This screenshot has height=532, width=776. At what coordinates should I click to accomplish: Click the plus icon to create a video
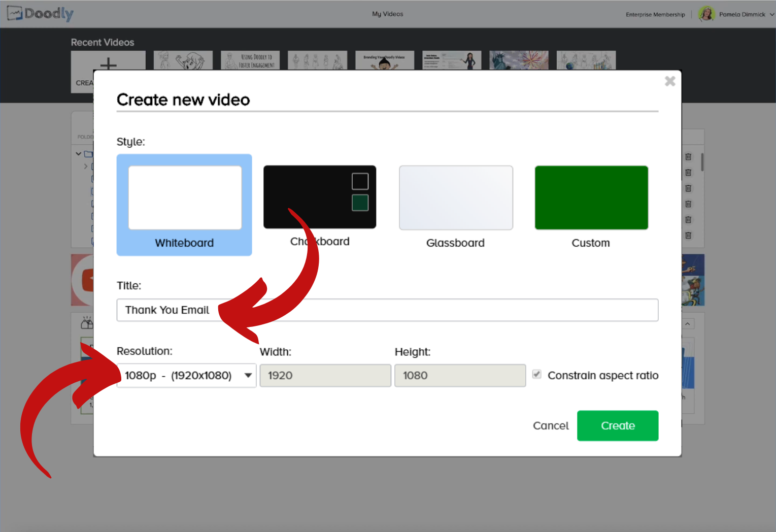click(x=108, y=64)
